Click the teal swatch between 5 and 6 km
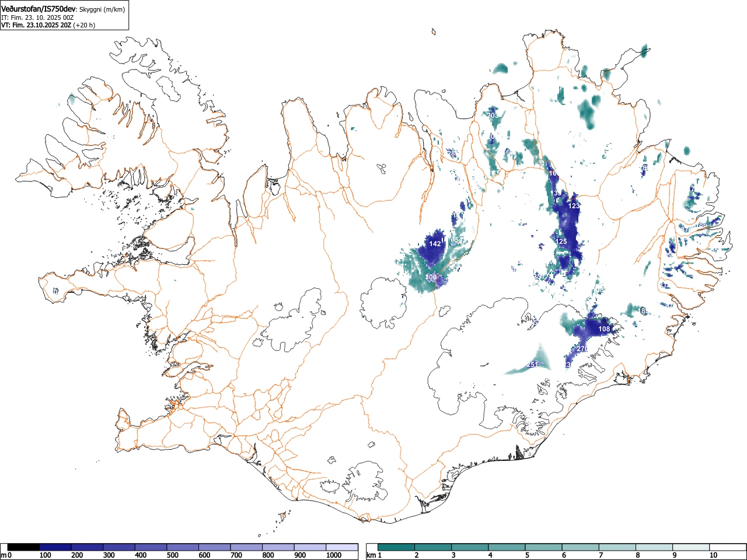Viewport: 747px width, 560px height. coord(544,547)
